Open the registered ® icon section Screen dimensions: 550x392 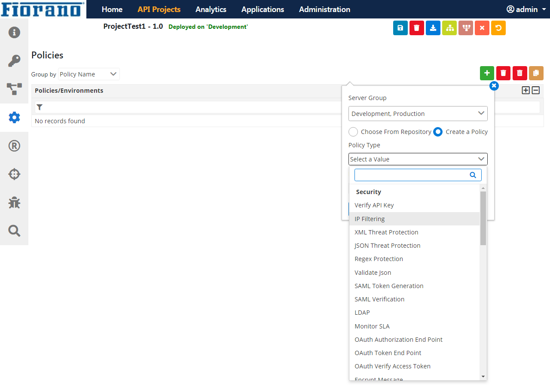click(x=14, y=146)
